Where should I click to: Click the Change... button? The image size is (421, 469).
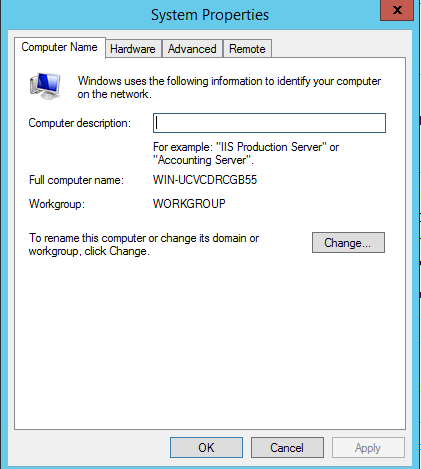click(x=348, y=243)
